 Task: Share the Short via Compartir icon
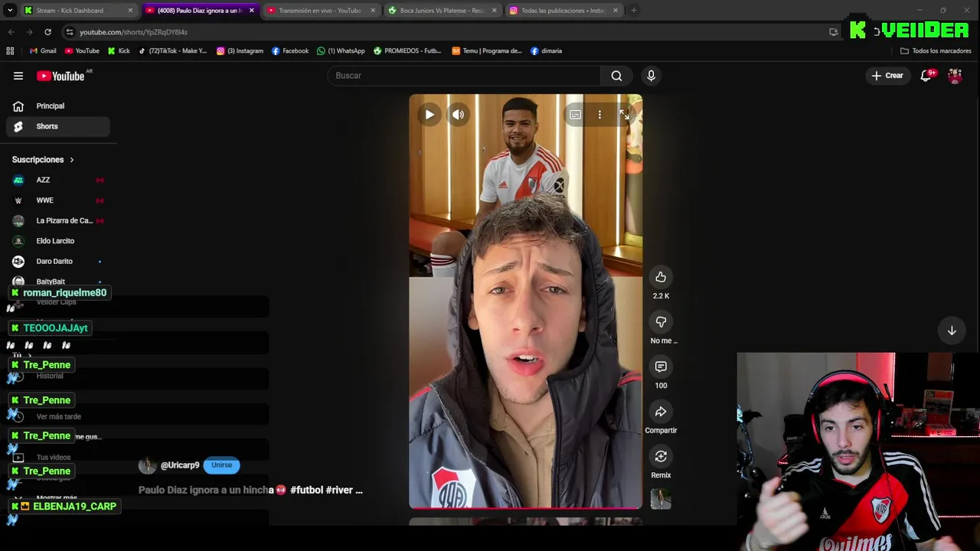[661, 412]
